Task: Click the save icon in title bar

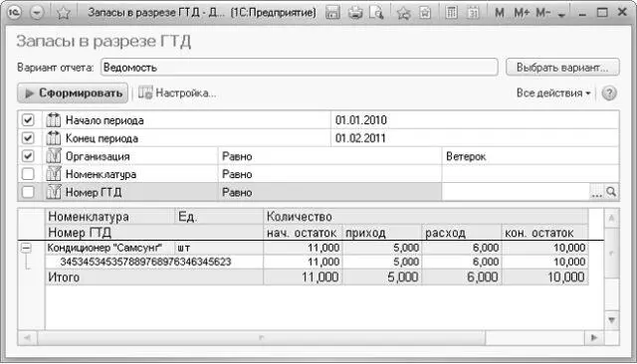Action: [x=332, y=13]
